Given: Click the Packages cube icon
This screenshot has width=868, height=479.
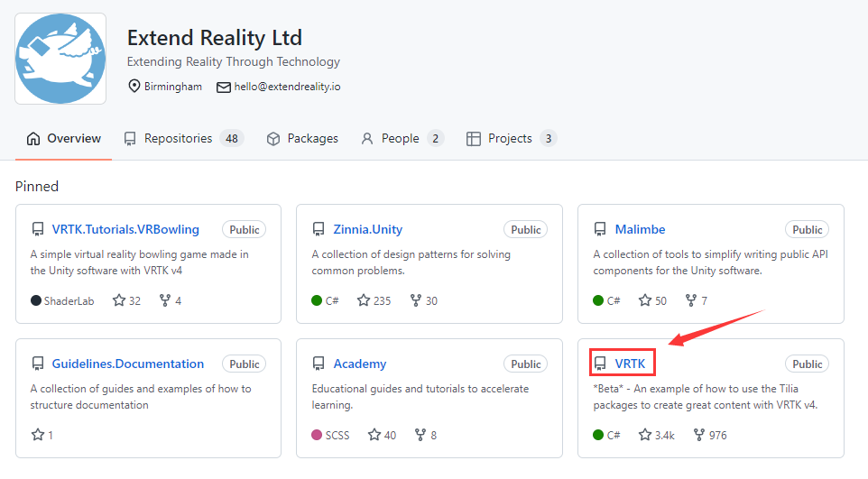Looking at the screenshot, I should (273, 138).
